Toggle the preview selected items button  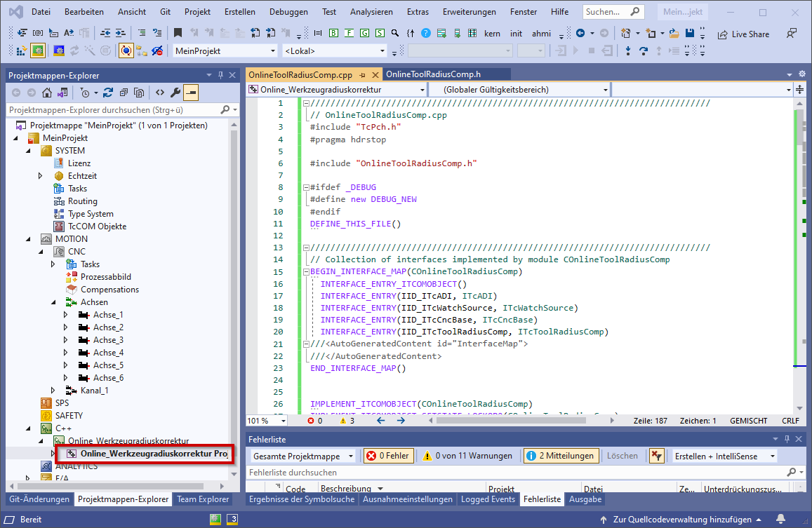pyautogui.click(x=191, y=93)
